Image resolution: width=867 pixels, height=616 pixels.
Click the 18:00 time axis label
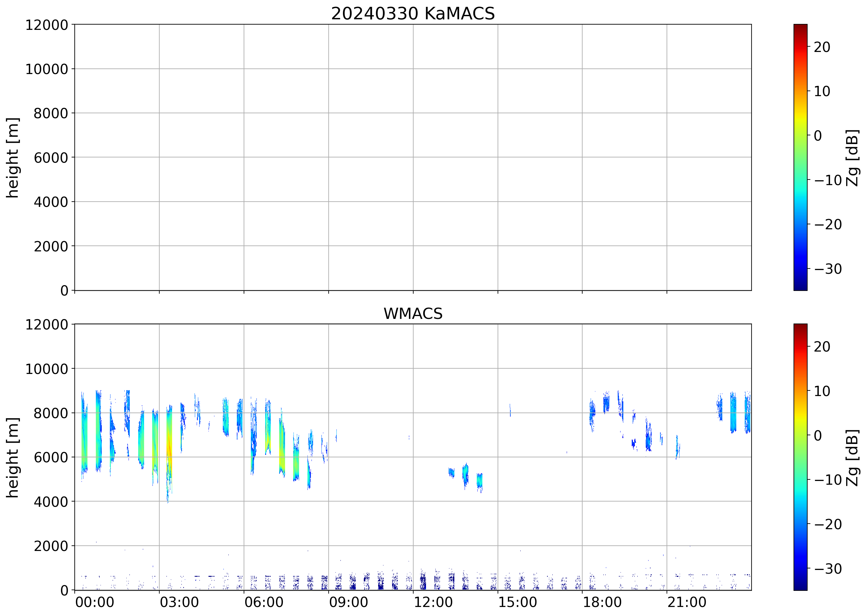point(602,602)
